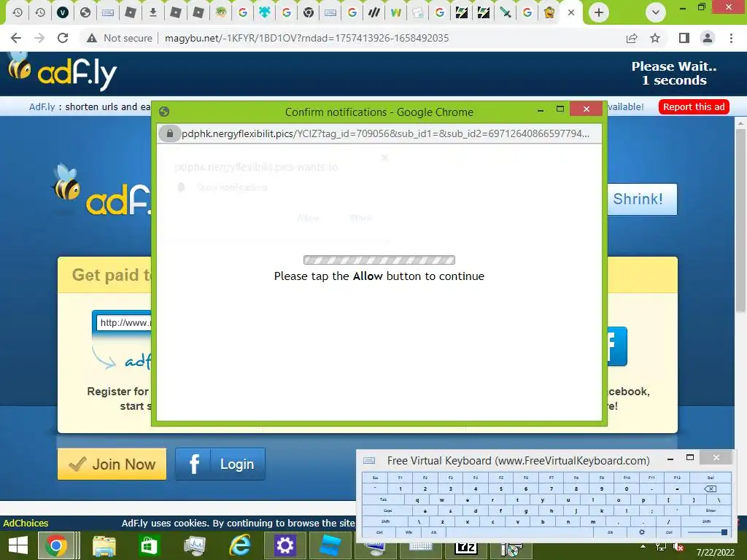Open the Windows Start button

click(18, 545)
